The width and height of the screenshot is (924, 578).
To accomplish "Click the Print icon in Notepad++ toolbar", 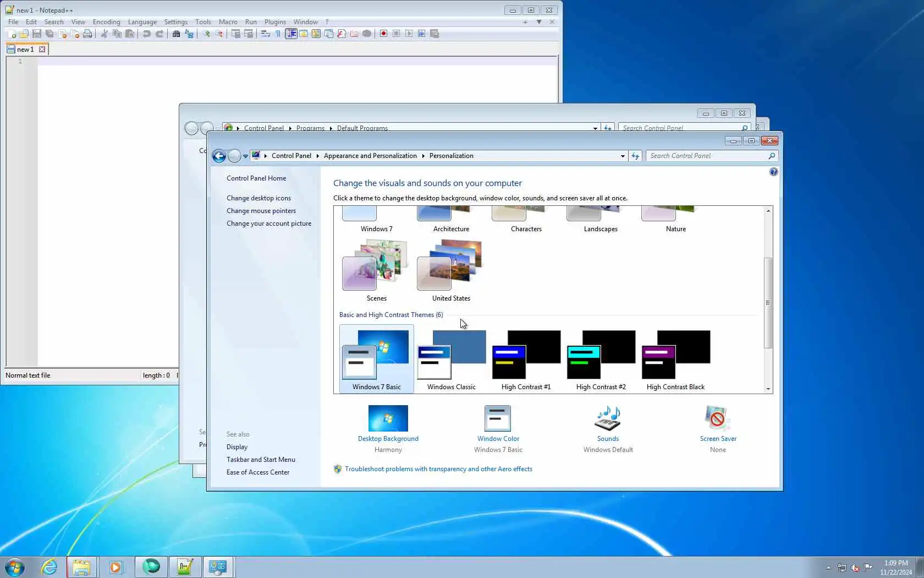I will [x=87, y=34].
